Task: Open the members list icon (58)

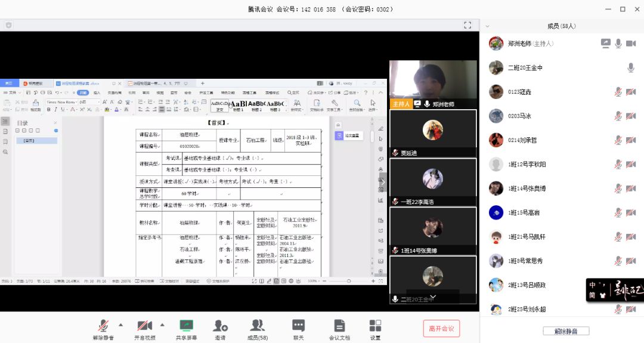Action: [x=258, y=326]
